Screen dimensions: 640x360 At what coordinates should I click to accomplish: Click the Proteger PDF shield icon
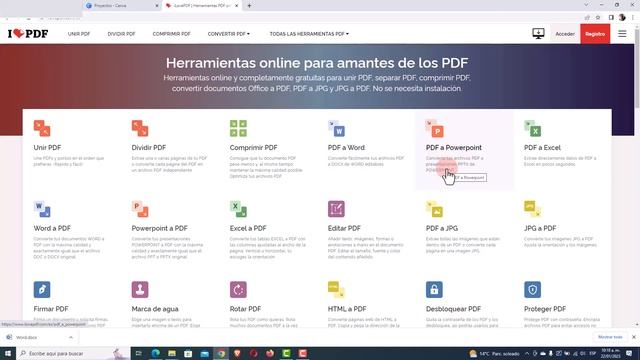[533, 289]
